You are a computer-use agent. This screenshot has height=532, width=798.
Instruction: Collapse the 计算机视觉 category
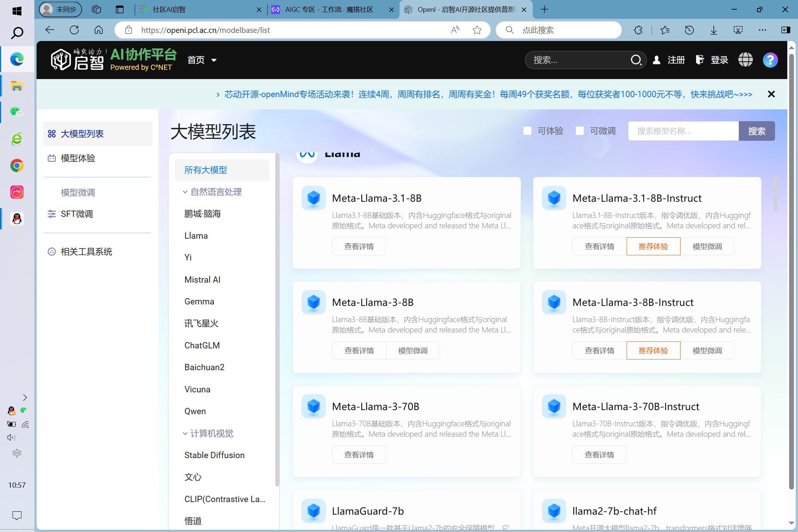pyautogui.click(x=208, y=433)
